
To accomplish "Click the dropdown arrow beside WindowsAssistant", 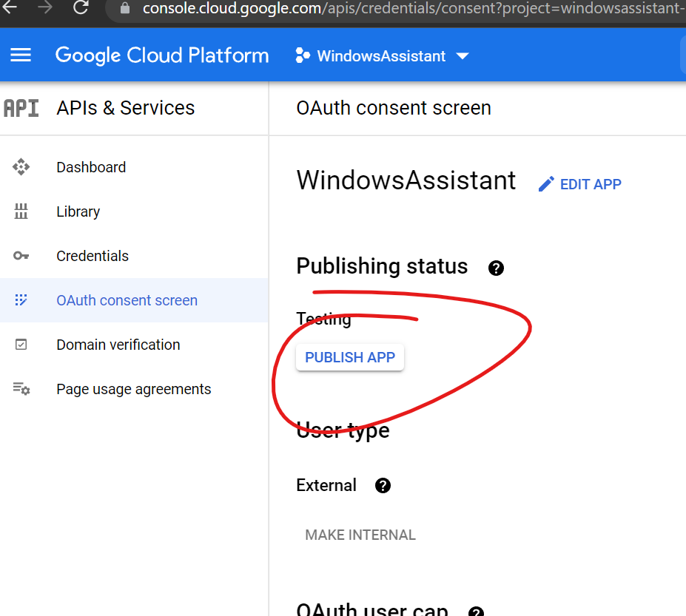I will coord(463,56).
